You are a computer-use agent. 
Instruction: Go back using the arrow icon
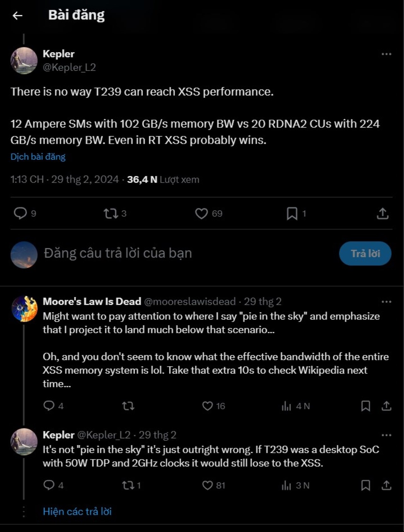point(17,15)
